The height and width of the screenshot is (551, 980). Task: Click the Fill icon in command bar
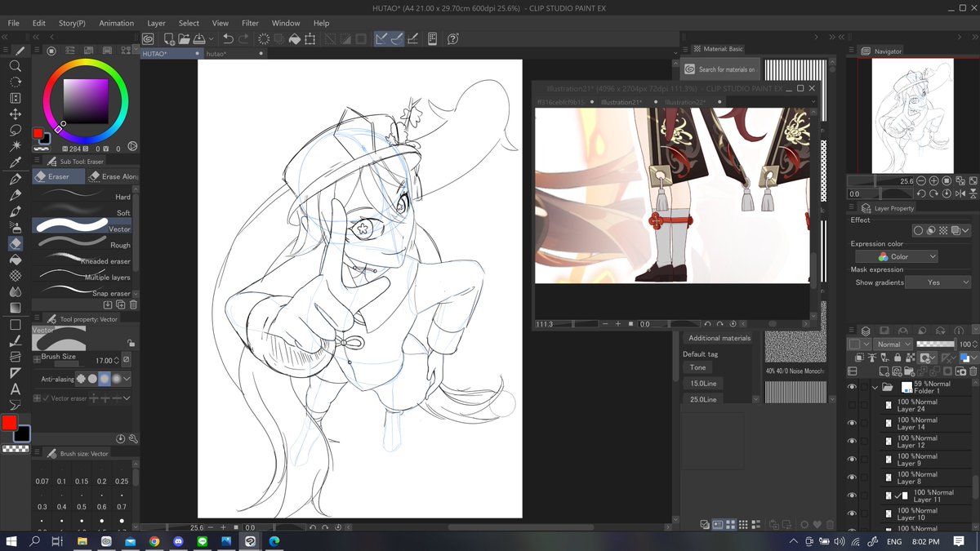pyautogui.click(x=295, y=38)
